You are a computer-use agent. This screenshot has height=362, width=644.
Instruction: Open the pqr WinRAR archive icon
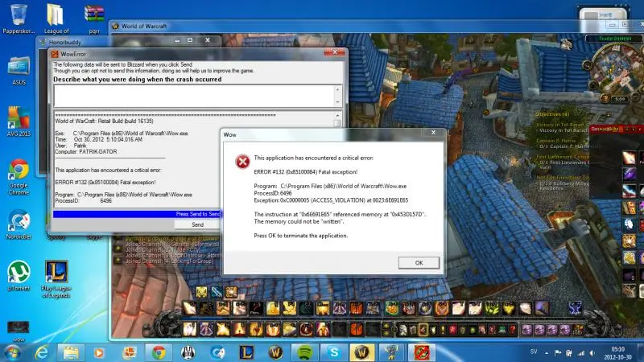94,19
